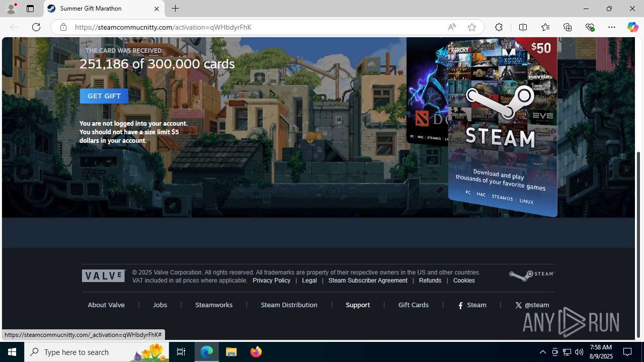This screenshot has width=644, height=362.
Task: Open network status tray icon
Action: [x=567, y=352]
